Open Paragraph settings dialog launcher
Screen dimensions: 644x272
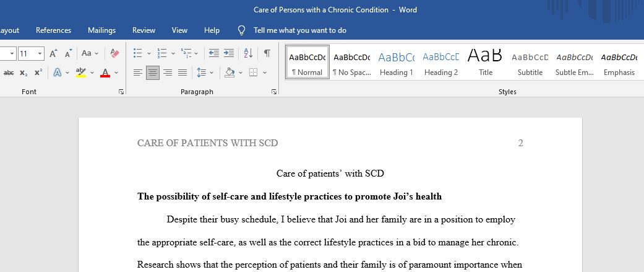[x=274, y=92]
